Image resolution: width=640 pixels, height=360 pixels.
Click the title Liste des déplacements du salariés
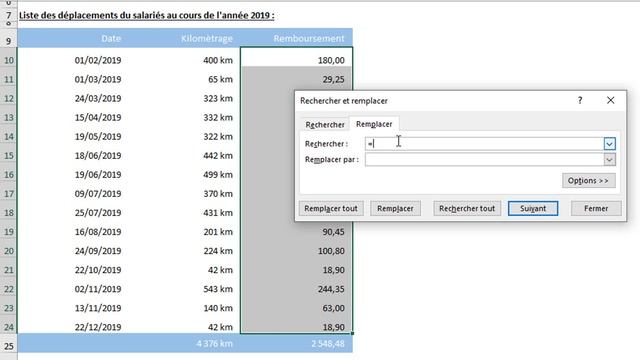[x=147, y=16]
